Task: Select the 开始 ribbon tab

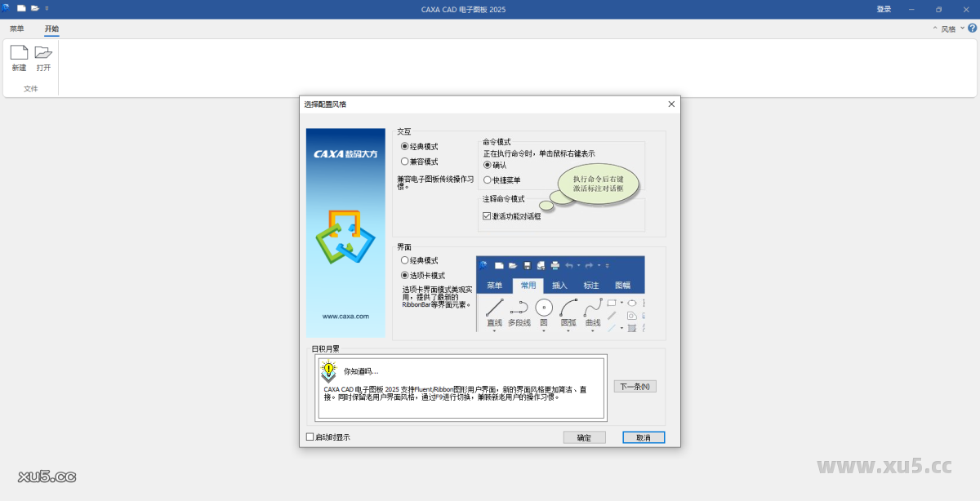Action: point(51,29)
